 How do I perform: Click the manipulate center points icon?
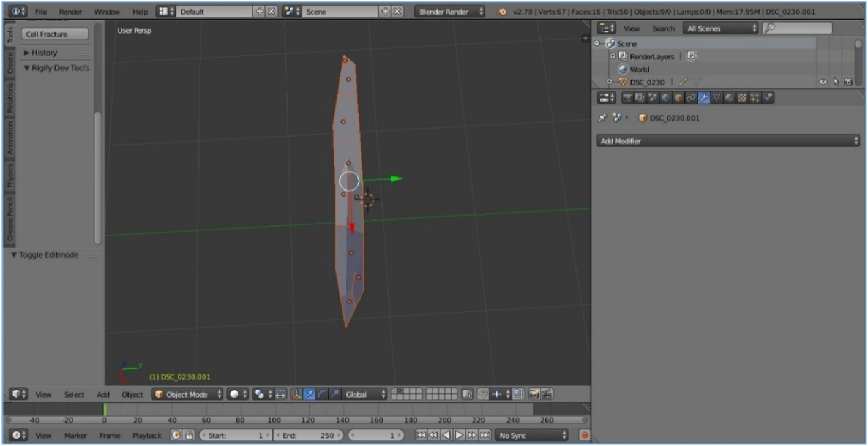[280, 395]
